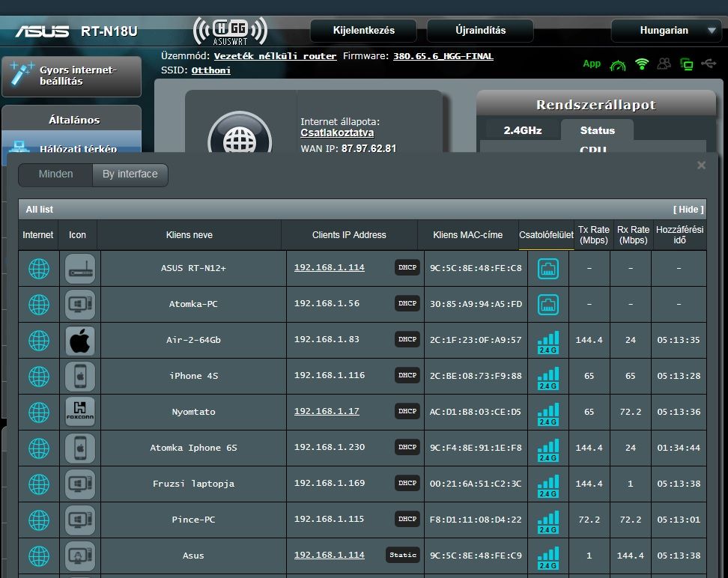Click the internet globe icon for ASUS RT-N12+
Screen dimensions: 728x578
pyautogui.click(x=39, y=269)
